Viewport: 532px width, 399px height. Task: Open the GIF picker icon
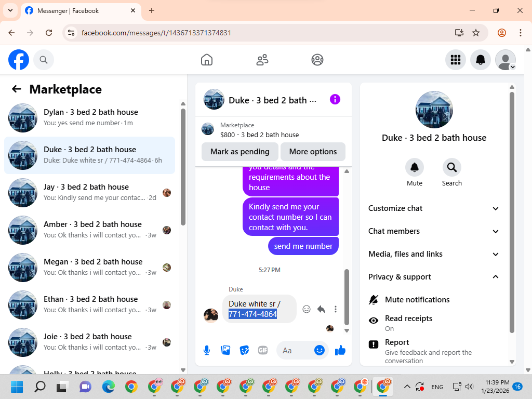coord(263,350)
